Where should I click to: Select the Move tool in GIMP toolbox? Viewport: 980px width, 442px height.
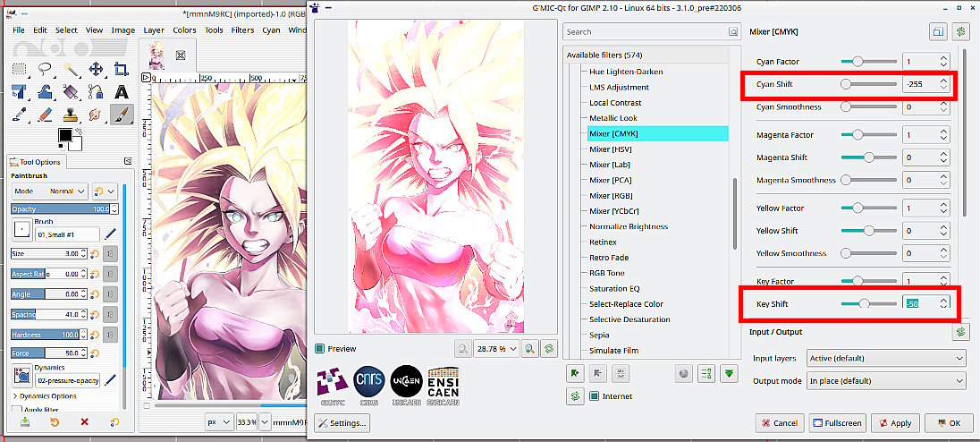pyautogui.click(x=96, y=69)
